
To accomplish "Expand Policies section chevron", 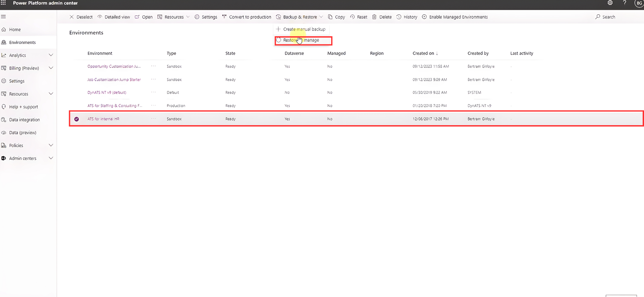I will point(51,145).
